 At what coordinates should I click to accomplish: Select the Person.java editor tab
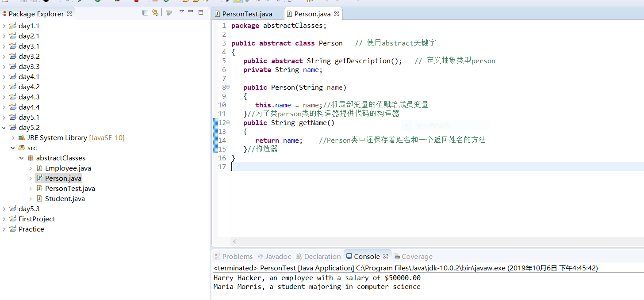pyautogui.click(x=312, y=14)
